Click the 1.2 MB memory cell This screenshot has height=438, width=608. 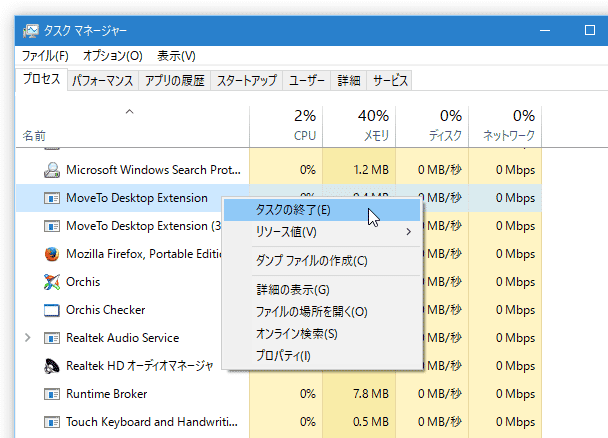coord(359,170)
